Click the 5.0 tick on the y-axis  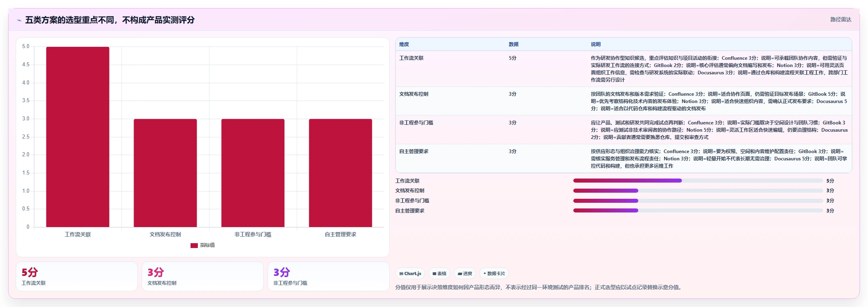click(x=26, y=46)
